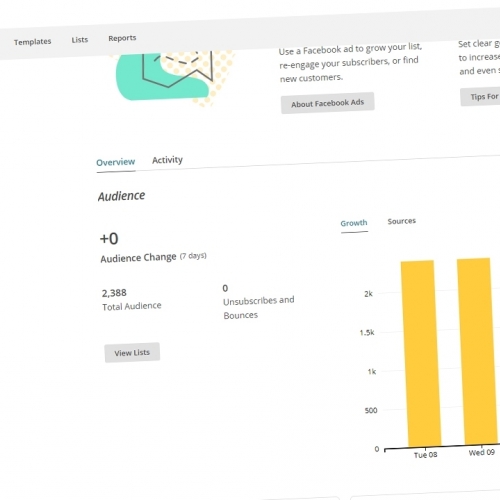Click the About Facebook Ads button

coord(327,103)
